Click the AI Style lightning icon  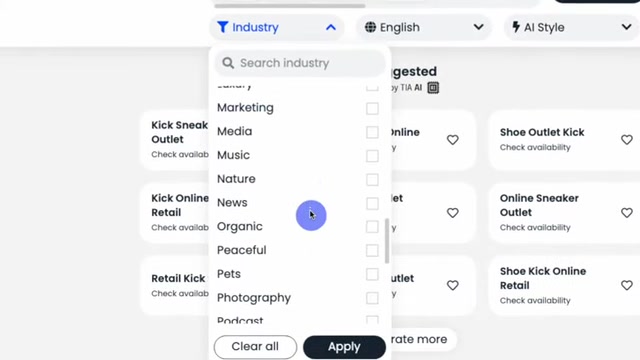[x=516, y=27]
